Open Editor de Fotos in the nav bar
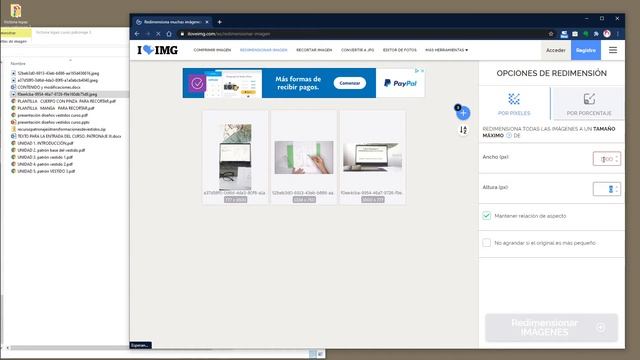 click(x=400, y=50)
